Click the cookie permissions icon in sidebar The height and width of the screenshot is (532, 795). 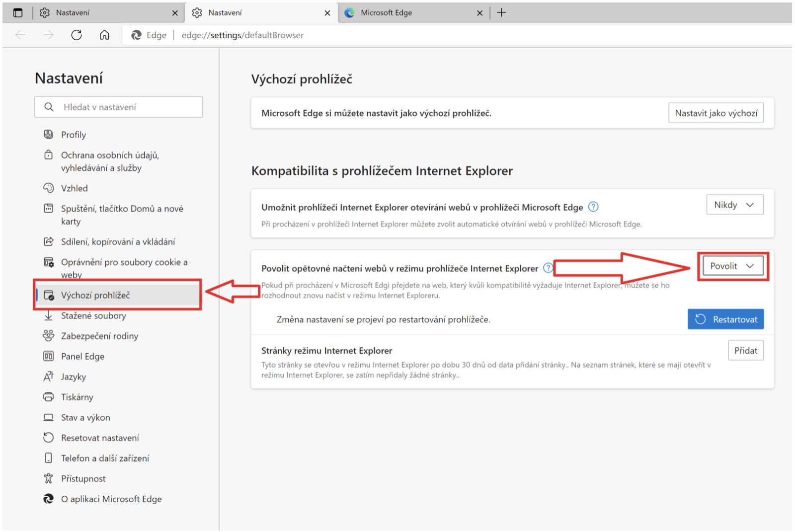48,262
